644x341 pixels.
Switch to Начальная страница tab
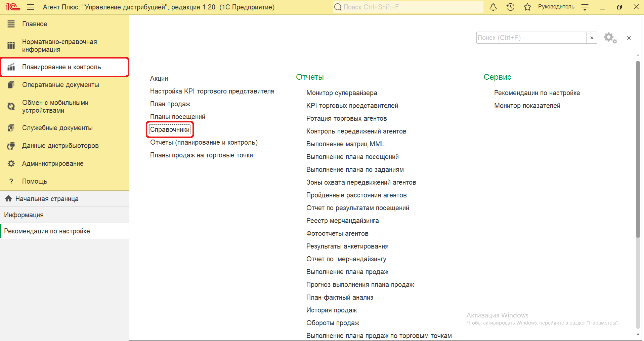pos(47,199)
